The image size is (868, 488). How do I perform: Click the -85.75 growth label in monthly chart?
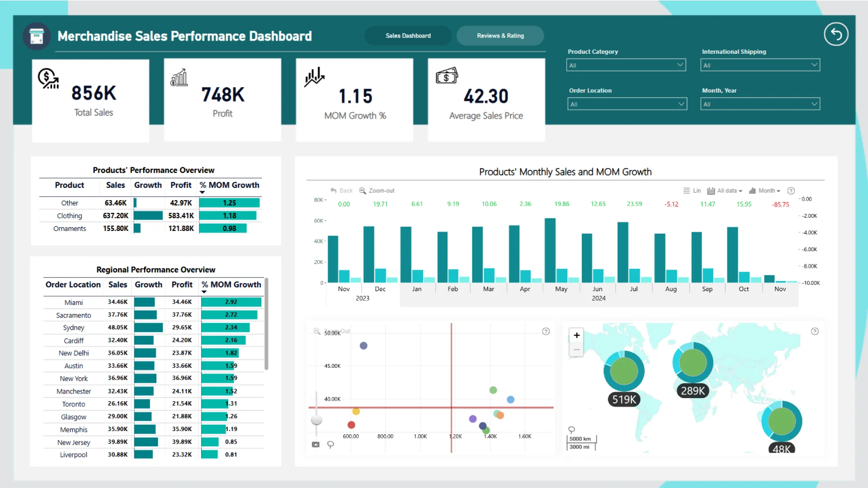point(780,205)
